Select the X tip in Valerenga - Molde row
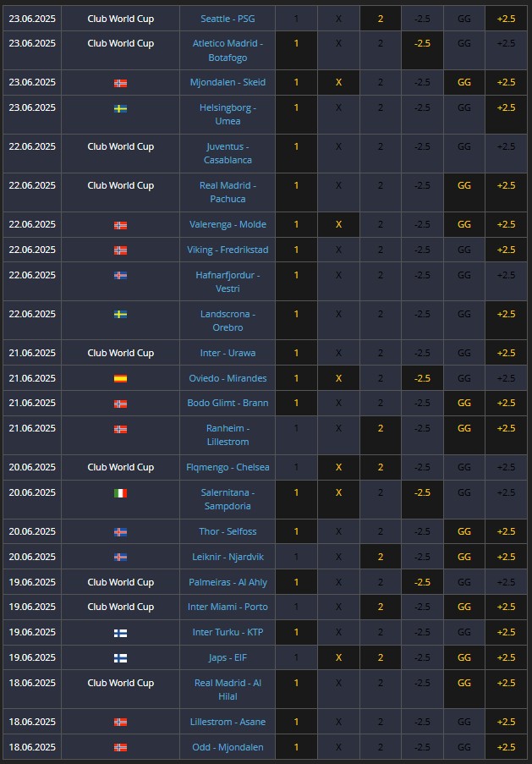The image size is (532, 764). (x=338, y=224)
